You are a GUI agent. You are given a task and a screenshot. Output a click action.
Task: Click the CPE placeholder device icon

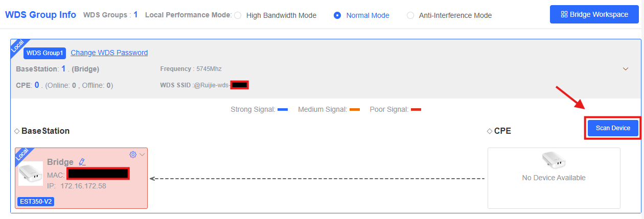click(554, 160)
